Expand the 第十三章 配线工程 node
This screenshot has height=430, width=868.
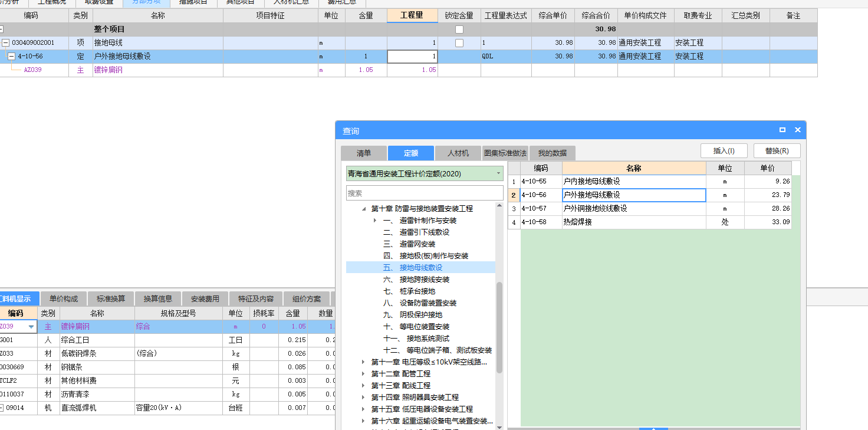[x=363, y=386]
